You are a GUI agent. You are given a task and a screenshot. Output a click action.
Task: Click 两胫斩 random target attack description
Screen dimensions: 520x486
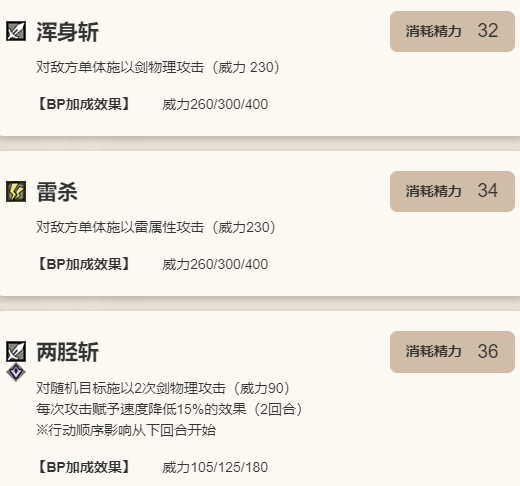(163, 388)
